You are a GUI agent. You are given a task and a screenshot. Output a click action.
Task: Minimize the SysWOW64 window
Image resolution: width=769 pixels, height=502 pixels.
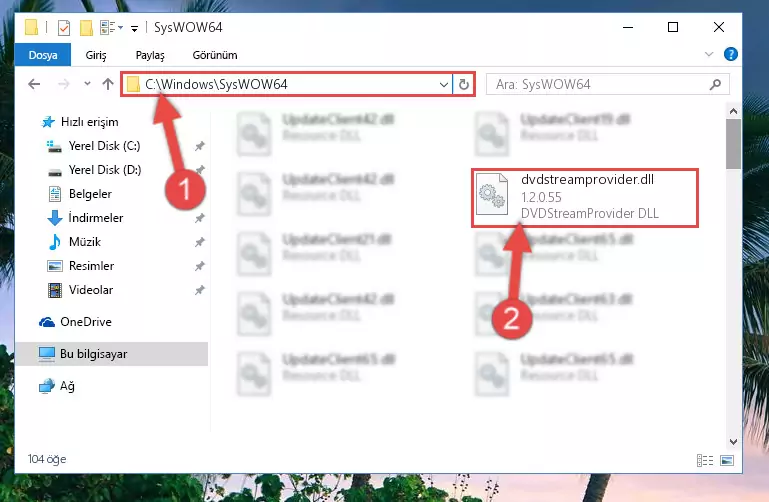tap(628, 27)
